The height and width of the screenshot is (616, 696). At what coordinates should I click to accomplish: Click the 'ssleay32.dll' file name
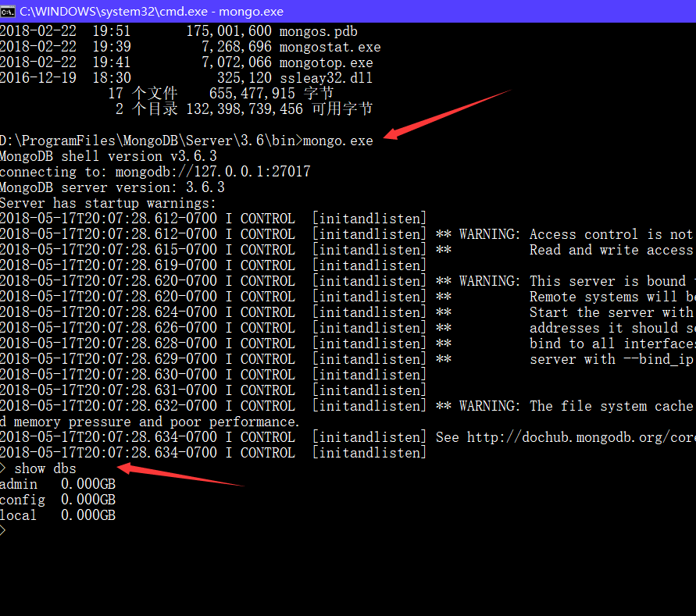point(326,78)
